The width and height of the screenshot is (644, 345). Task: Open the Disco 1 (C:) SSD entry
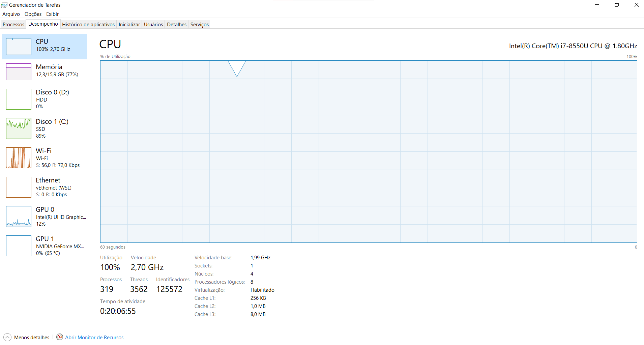(x=45, y=128)
